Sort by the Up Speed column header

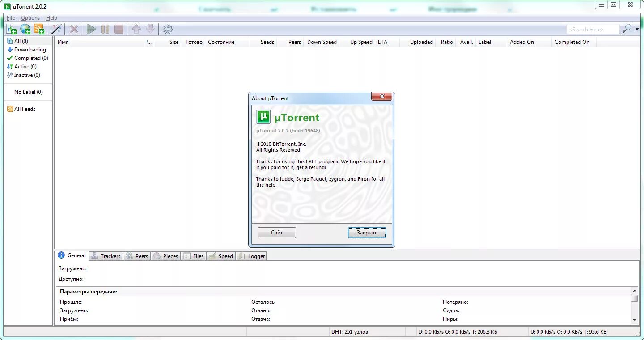click(x=357, y=42)
